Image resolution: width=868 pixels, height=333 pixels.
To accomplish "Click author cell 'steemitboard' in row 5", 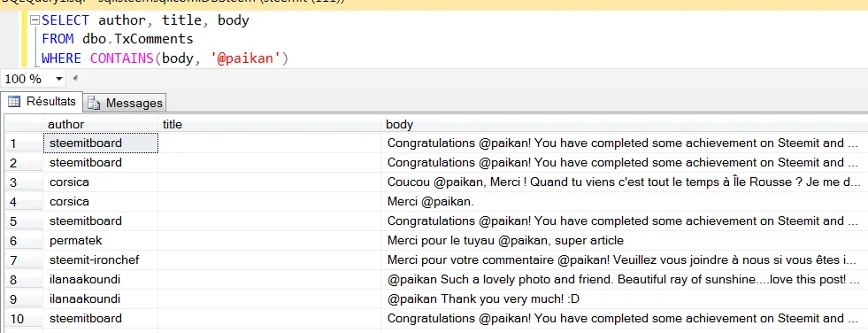I will [x=101, y=221].
